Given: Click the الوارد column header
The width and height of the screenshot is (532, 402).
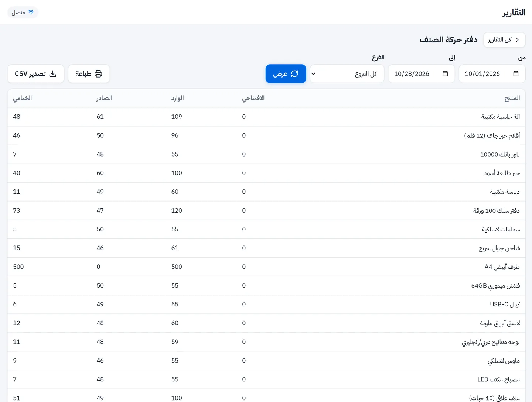Looking at the screenshot, I should pyautogui.click(x=178, y=98).
